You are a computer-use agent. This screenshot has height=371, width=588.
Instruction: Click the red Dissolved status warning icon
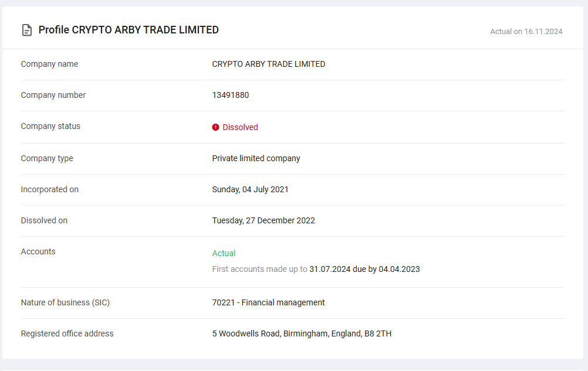[215, 127]
